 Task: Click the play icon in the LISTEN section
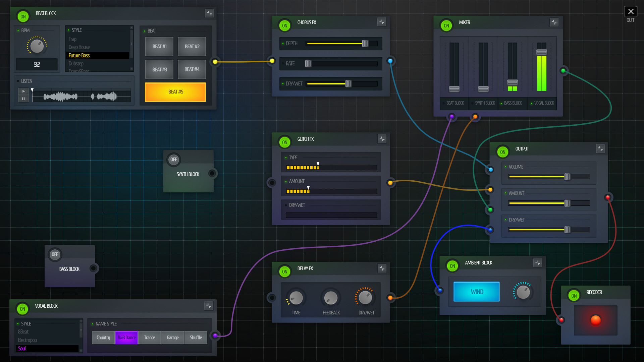click(x=23, y=91)
